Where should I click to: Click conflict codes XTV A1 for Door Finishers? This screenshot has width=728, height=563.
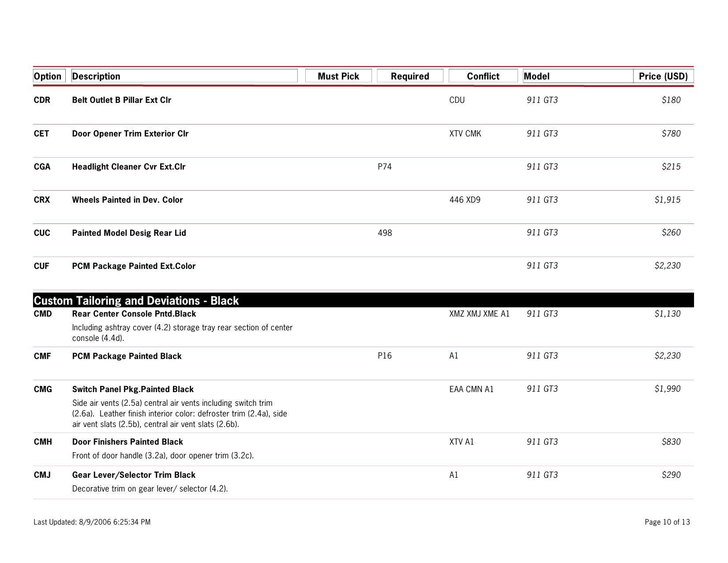(462, 442)
